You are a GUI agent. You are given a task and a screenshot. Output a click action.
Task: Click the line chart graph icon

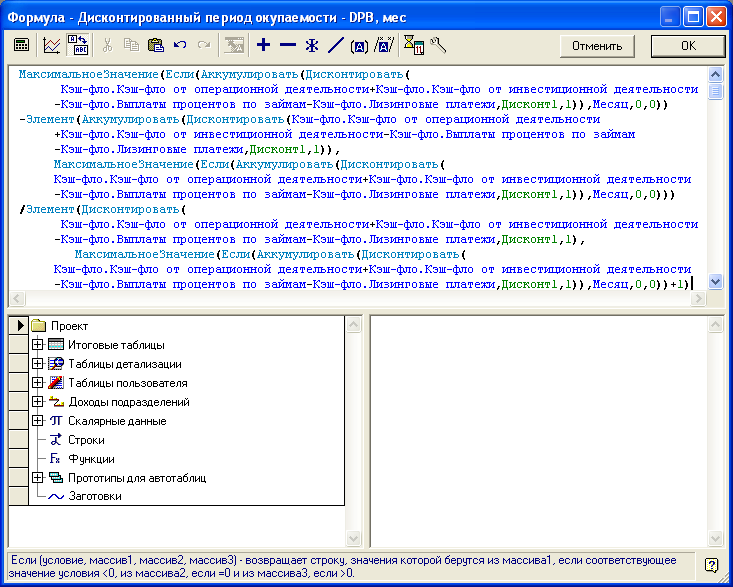click(51, 45)
